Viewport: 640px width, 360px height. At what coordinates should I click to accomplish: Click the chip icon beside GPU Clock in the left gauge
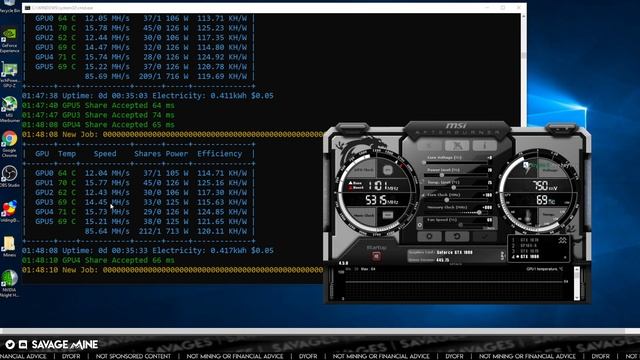coord(388,170)
